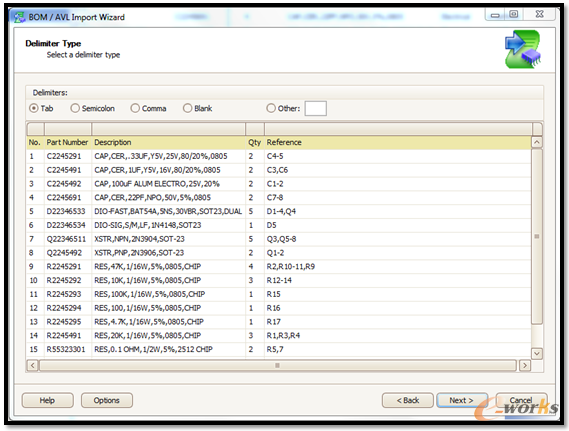Click the Other delimiter text field

(x=315, y=108)
